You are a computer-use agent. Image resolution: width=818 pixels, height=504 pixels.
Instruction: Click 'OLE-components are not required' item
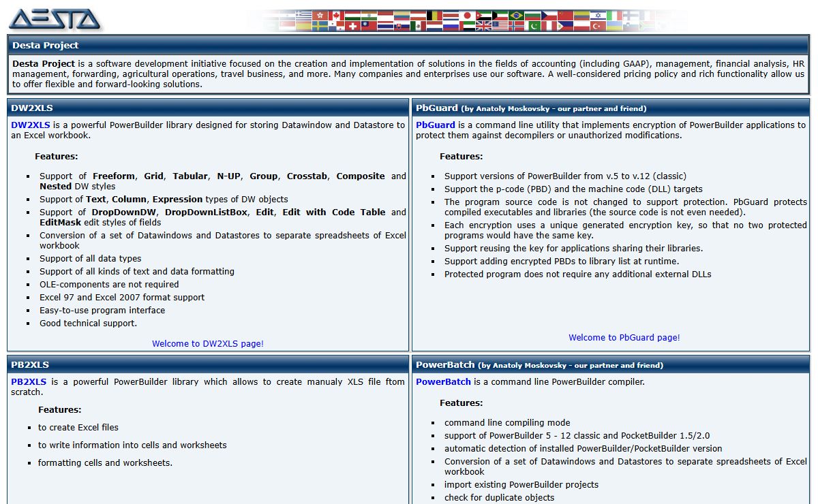pyautogui.click(x=109, y=284)
